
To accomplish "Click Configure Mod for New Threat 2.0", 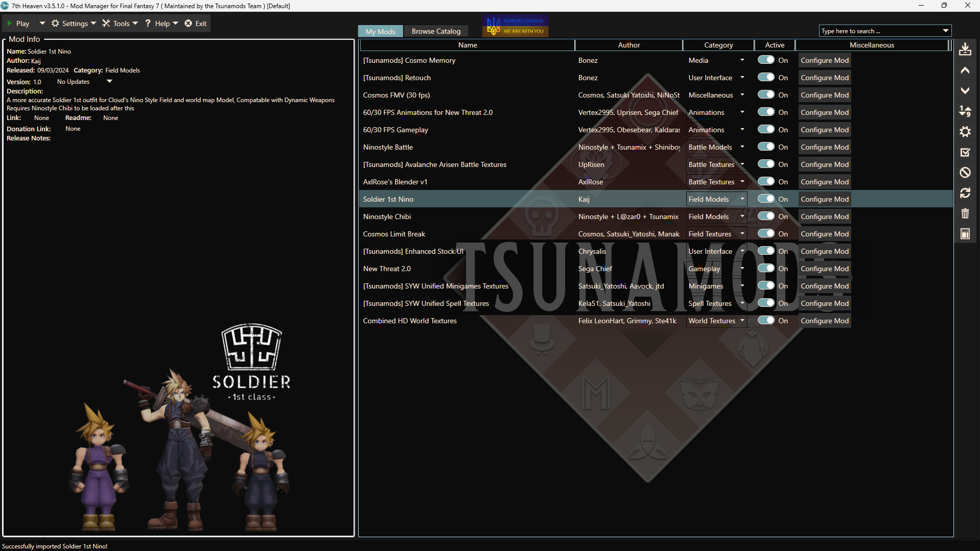I will point(824,269).
